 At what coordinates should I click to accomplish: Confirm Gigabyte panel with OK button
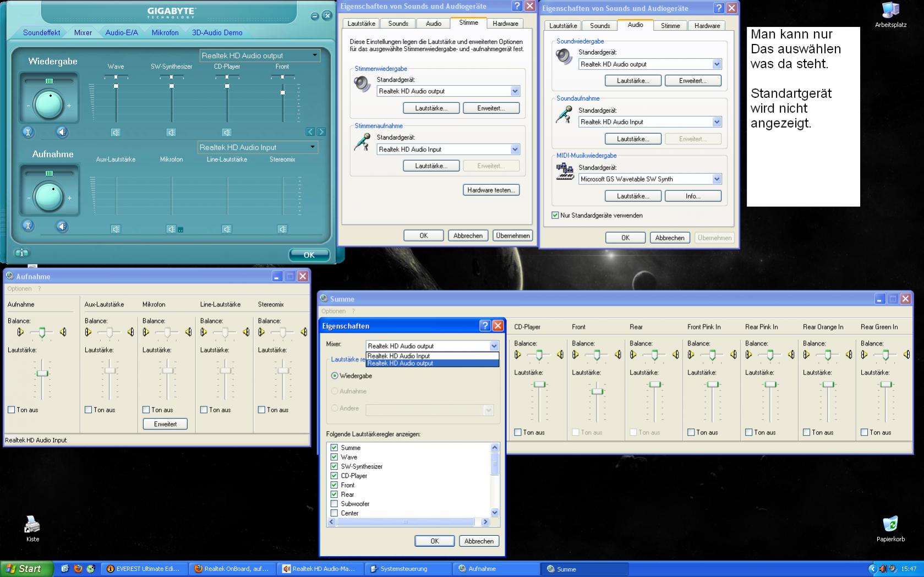click(x=309, y=255)
